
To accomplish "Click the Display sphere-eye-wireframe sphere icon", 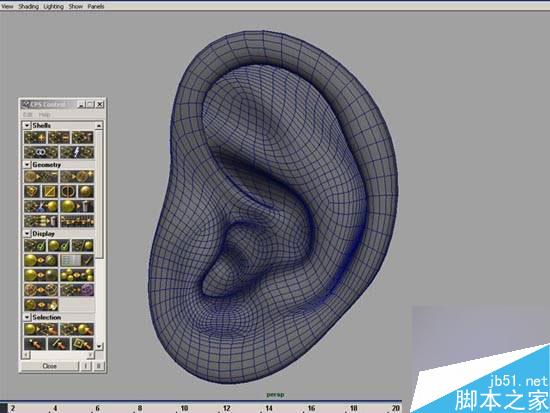I will pyautogui.click(x=41, y=260).
